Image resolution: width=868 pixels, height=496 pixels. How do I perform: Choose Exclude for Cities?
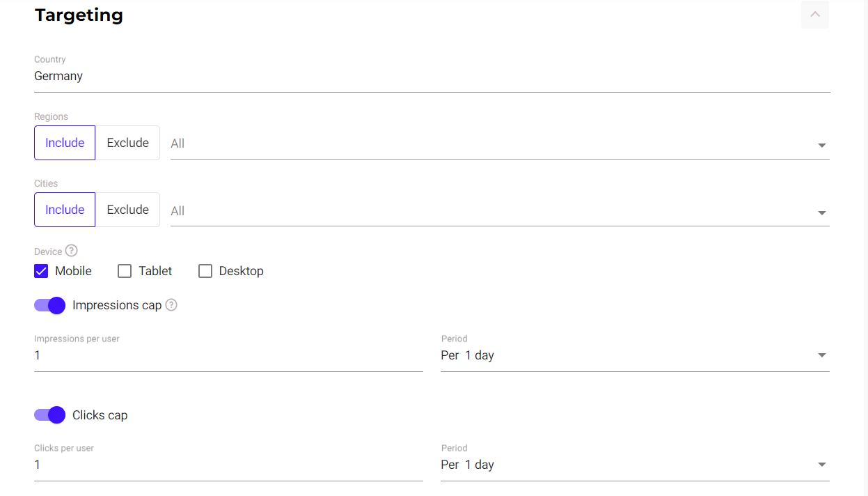coord(127,210)
